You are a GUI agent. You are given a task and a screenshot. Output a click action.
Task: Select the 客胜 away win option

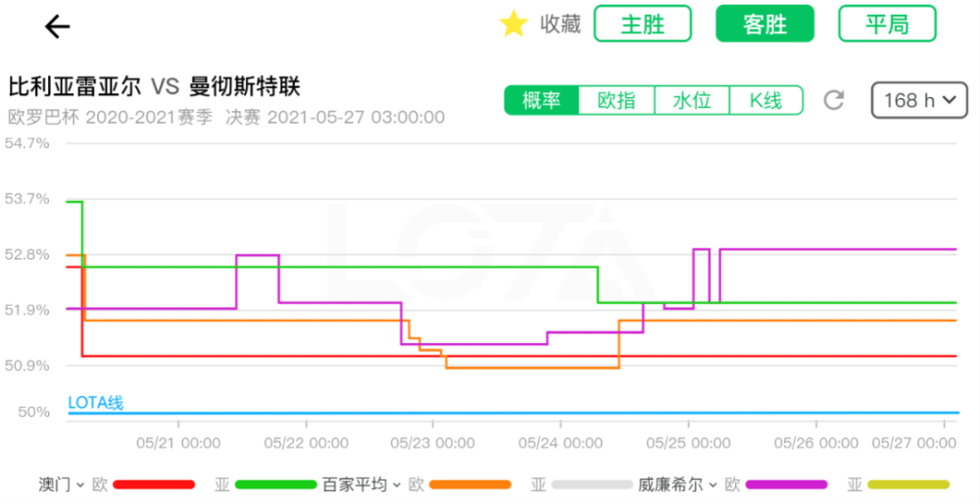765,24
